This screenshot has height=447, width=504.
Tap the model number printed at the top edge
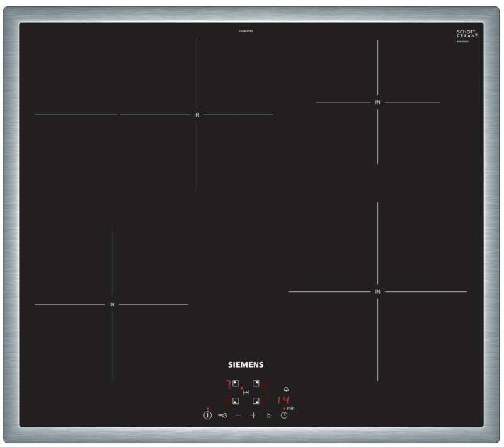coord(246,31)
